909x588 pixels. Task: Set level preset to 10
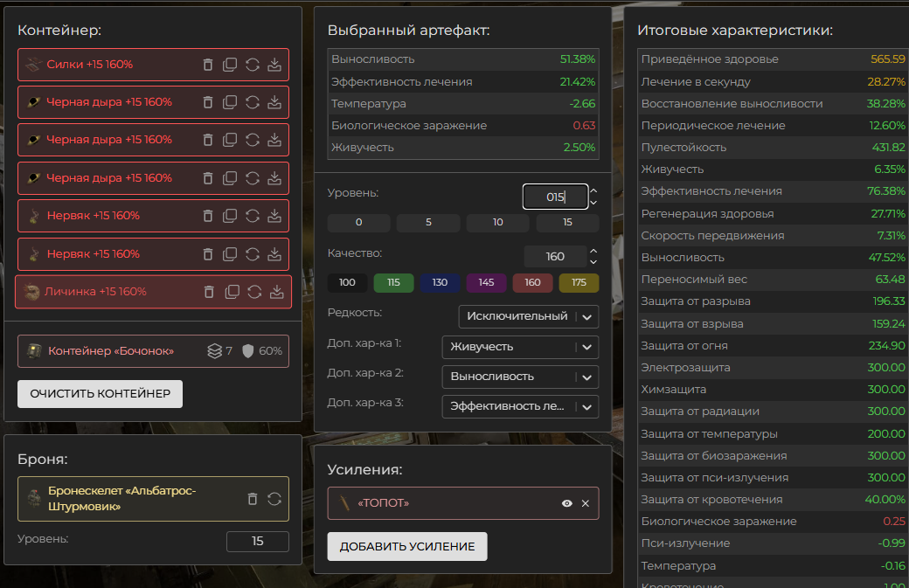coord(497,223)
